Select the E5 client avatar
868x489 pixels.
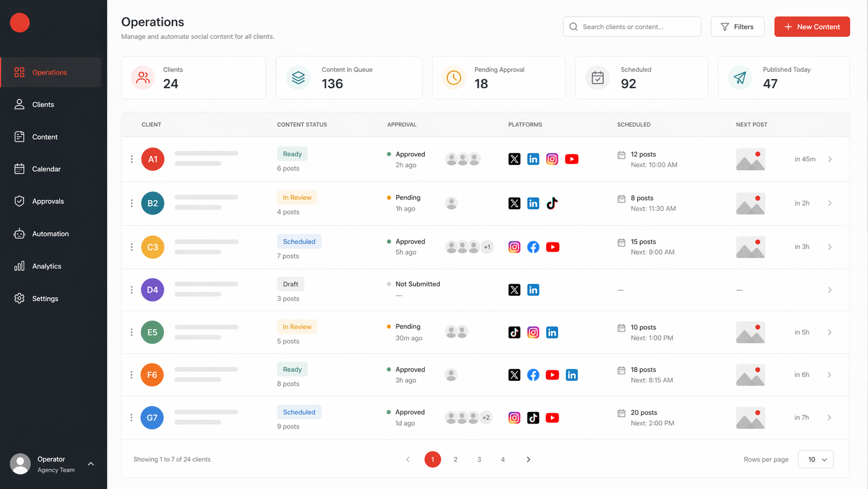pos(152,332)
